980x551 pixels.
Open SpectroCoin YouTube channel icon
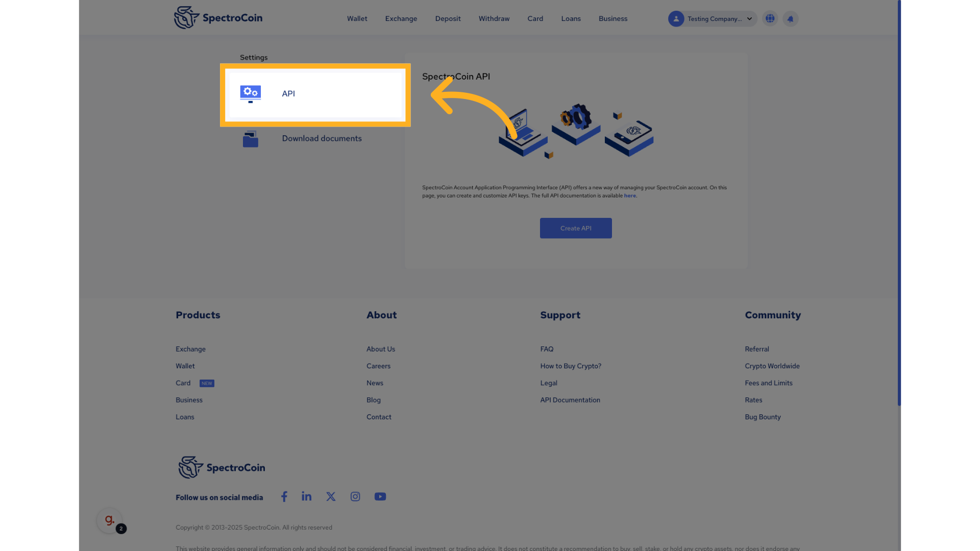tap(380, 496)
